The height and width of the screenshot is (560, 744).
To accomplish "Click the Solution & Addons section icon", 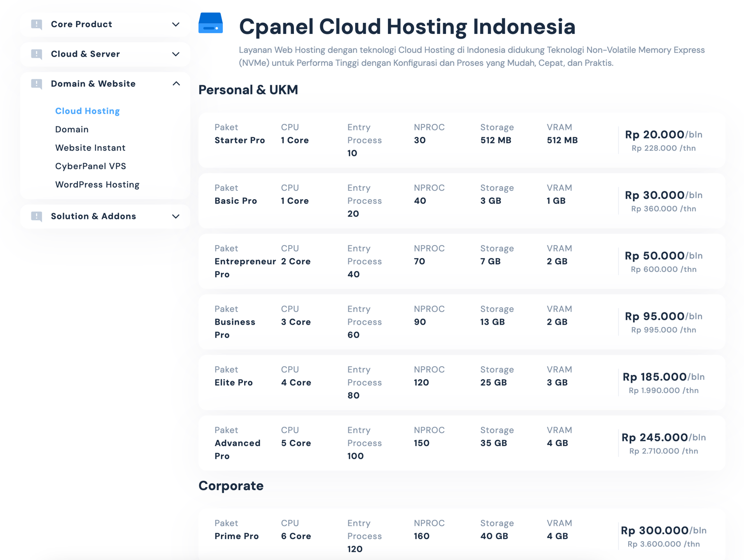I will 36,217.
